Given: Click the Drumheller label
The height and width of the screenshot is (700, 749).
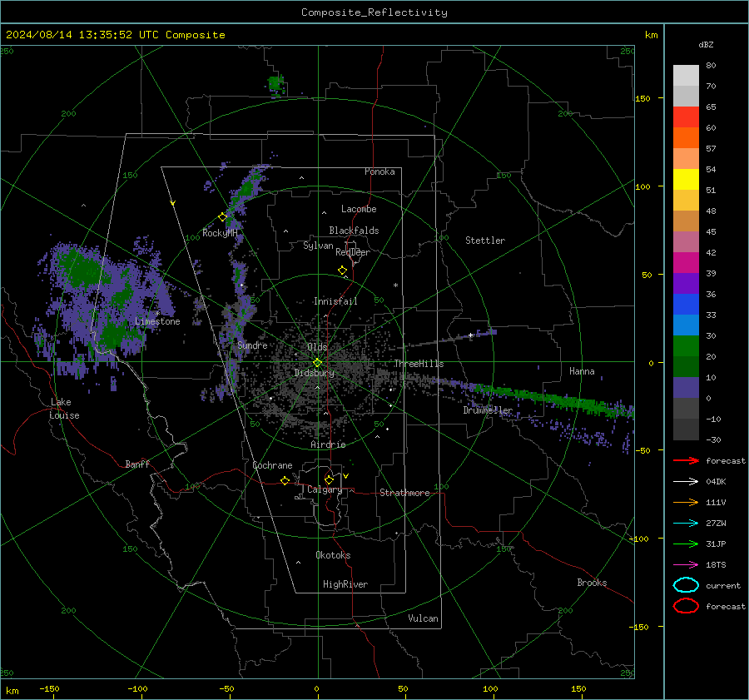Looking at the screenshot, I should pos(488,410).
